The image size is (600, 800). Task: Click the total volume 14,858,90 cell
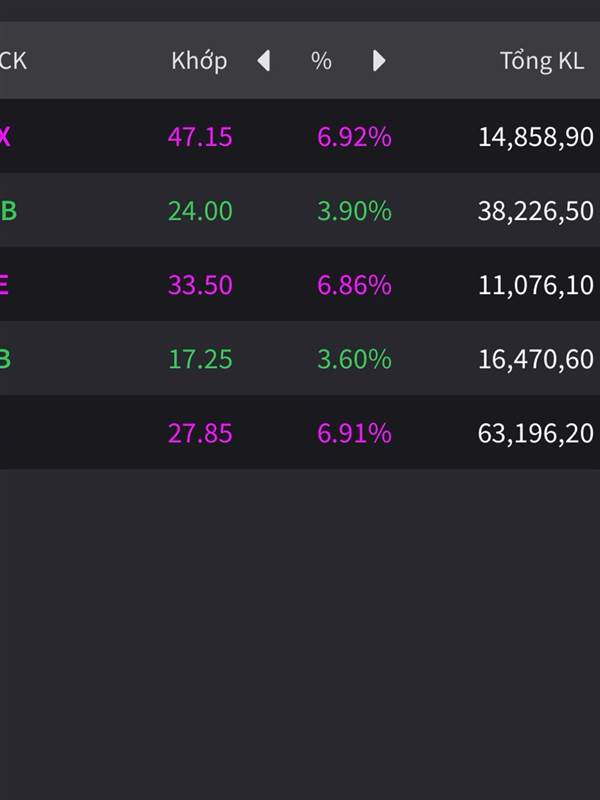pyautogui.click(x=535, y=137)
